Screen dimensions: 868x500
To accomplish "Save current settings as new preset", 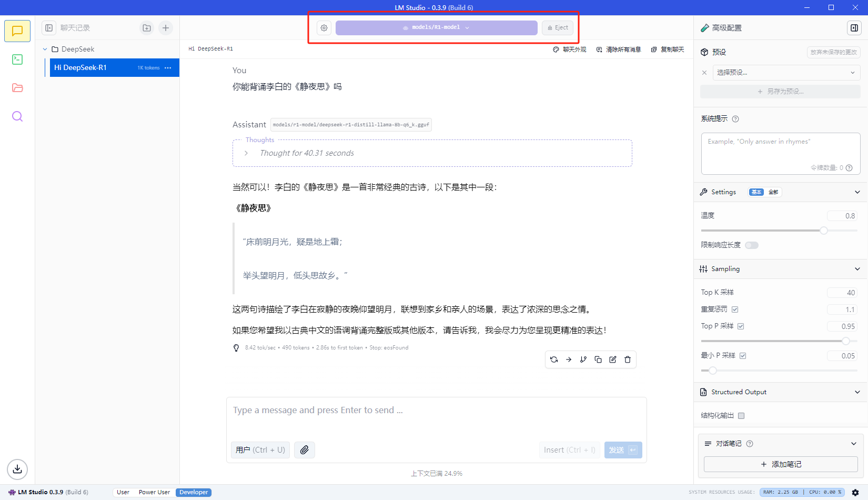I will 780,92.
